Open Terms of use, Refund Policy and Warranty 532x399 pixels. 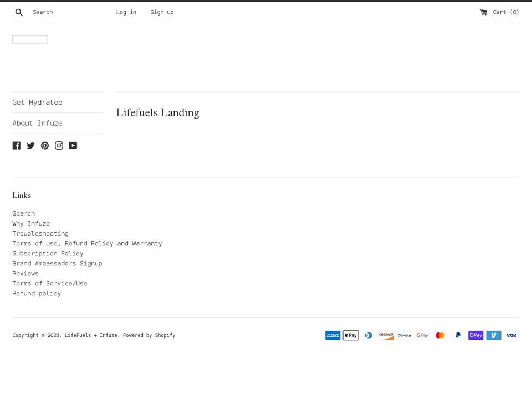(87, 244)
